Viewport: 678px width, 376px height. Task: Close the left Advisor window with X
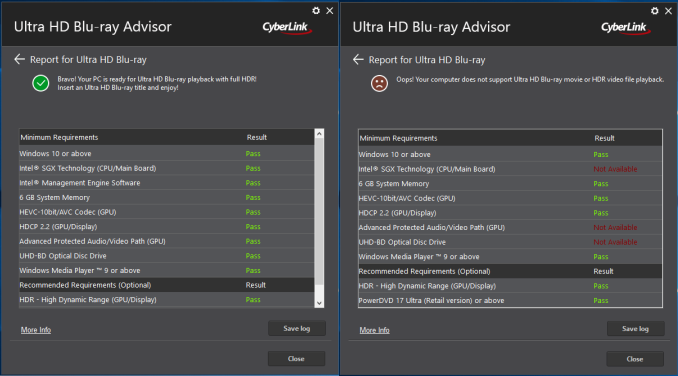329,11
